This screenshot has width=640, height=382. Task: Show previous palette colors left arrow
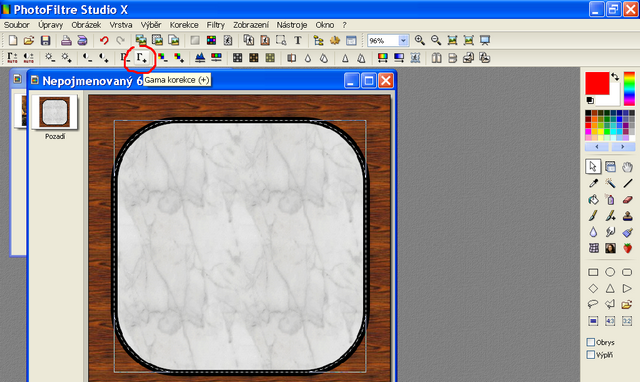coord(597,147)
